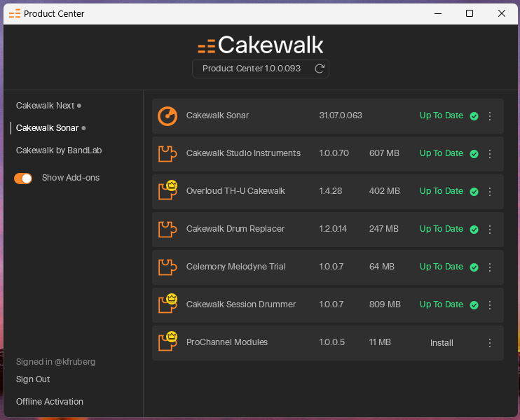Open the three-dot menu for Cakewalk Studio Instruments
Viewport: 520px width, 420px height.
(490, 154)
